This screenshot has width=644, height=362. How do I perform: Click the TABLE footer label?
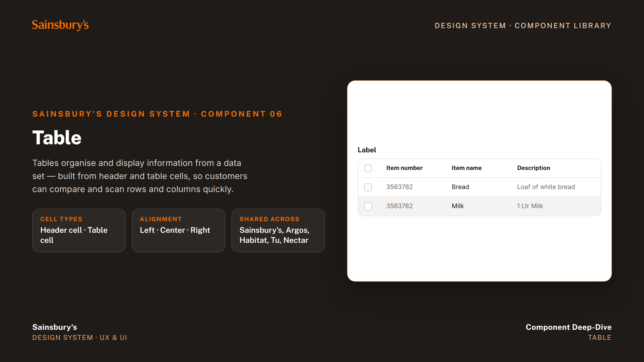click(x=600, y=338)
